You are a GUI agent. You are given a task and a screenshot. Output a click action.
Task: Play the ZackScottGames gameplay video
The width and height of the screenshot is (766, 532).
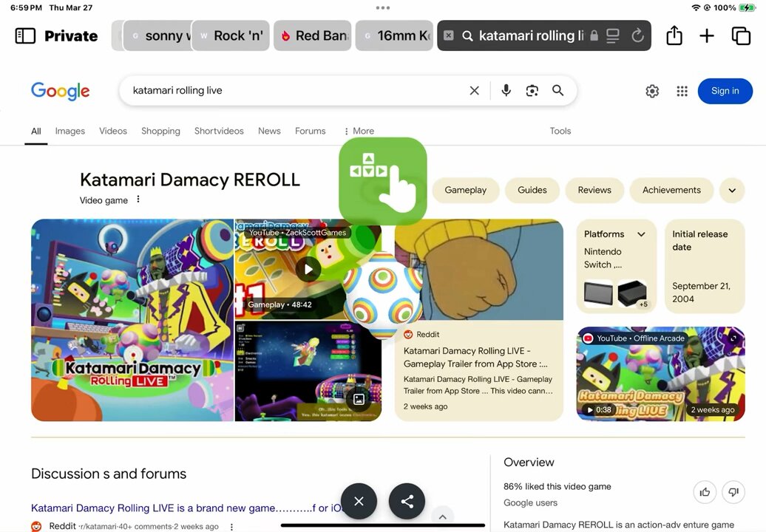click(x=308, y=269)
